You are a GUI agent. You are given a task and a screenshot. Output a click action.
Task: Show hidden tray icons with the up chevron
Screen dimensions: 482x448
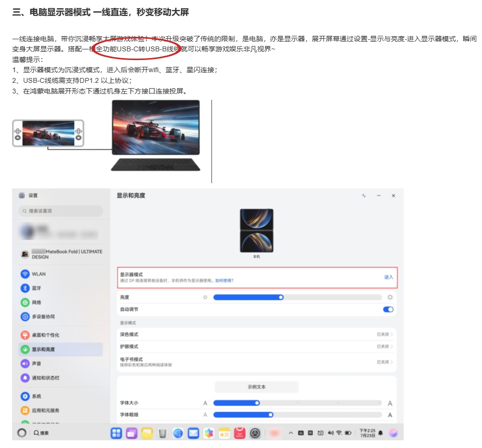[290, 433]
